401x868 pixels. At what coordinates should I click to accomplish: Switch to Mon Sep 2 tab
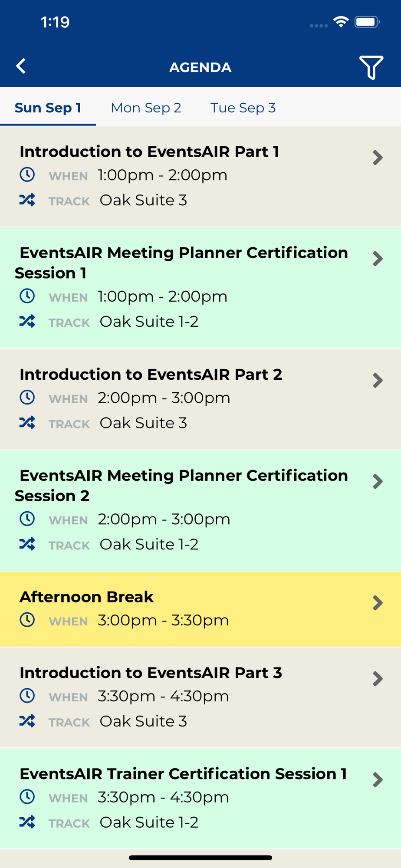tap(146, 108)
